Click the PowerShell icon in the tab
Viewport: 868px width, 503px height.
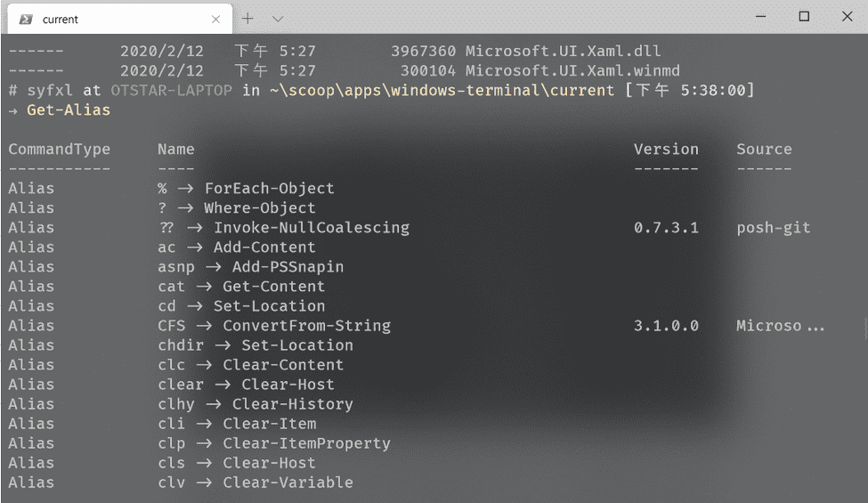(25, 19)
